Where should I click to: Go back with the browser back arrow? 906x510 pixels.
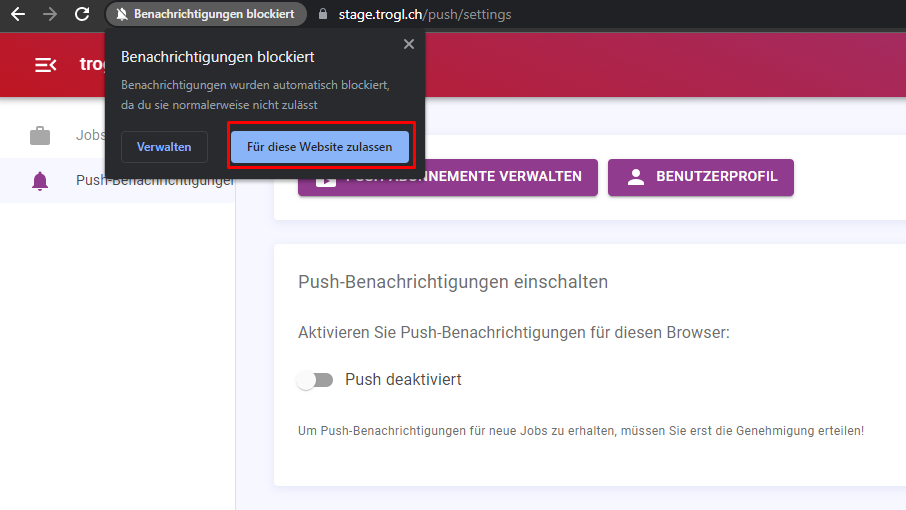(18, 14)
